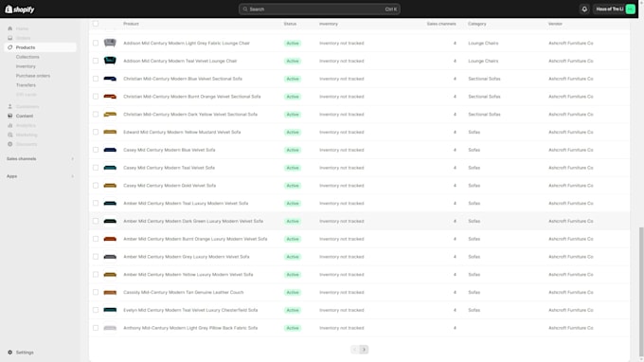Open Amber Grey Luxury Modern Velvet Sofa
The image size is (644, 362).
pos(186,257)
